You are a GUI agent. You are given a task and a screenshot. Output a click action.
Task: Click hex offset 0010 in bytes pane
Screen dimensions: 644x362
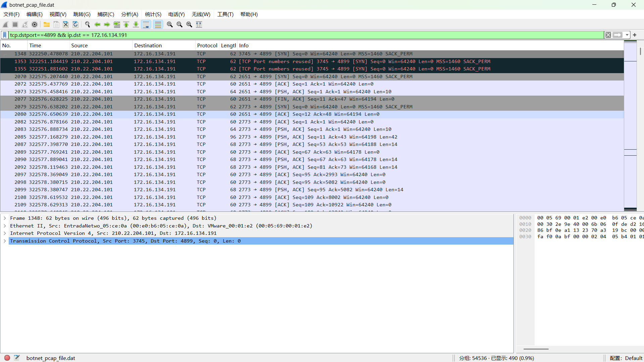pyautogui.click(x=525, y=224)
